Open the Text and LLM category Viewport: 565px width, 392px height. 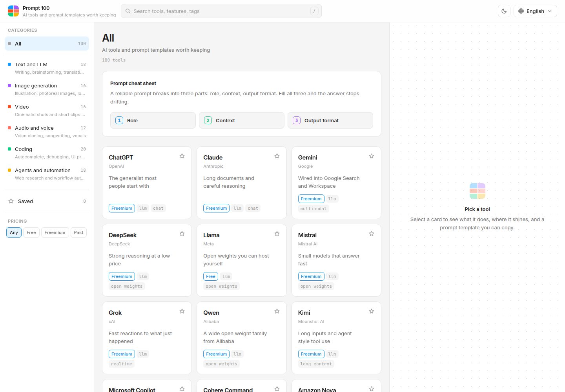point(47,68)
